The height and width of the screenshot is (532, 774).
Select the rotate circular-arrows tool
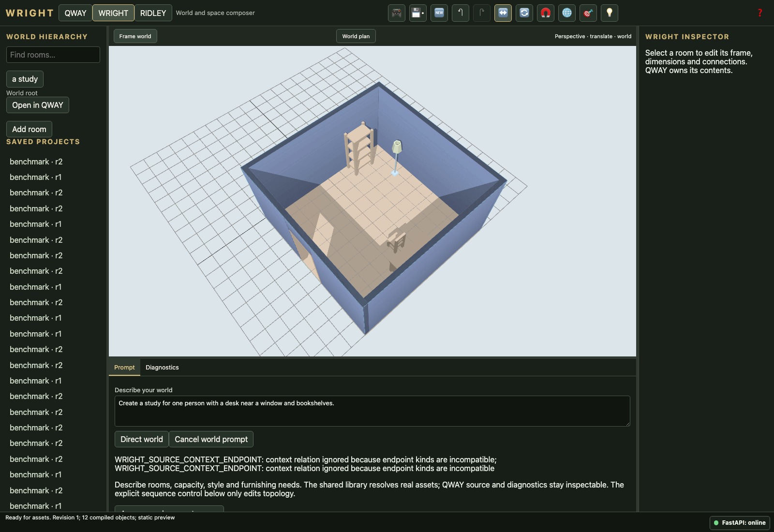[524, 13]
